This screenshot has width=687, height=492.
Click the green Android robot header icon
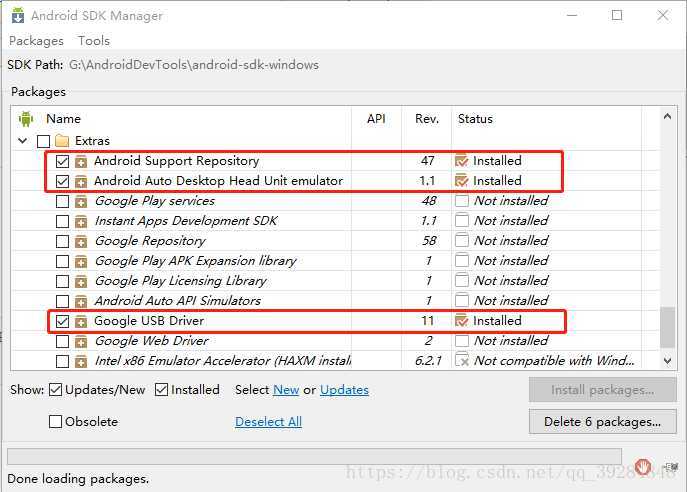point(26,119)
